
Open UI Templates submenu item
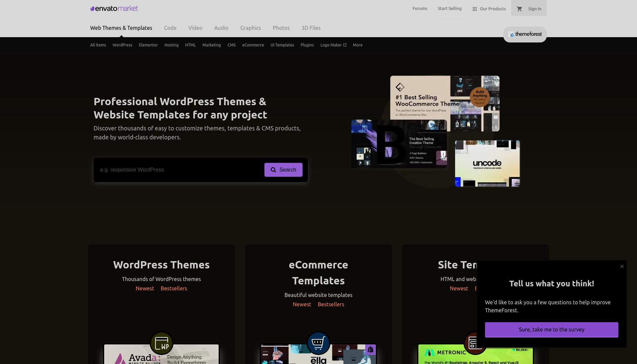click(282, 45)
